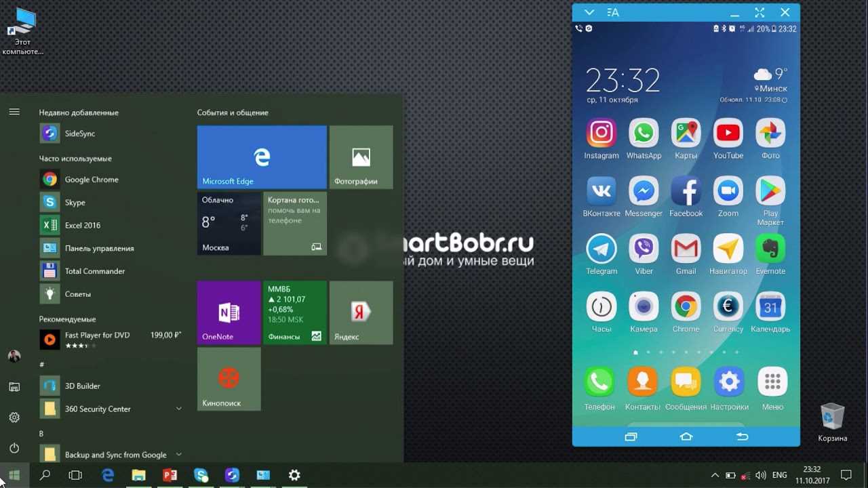This screenshot has height=488, width=868.
Task: Open the Контакты app
Action: (x=642, y=382)
